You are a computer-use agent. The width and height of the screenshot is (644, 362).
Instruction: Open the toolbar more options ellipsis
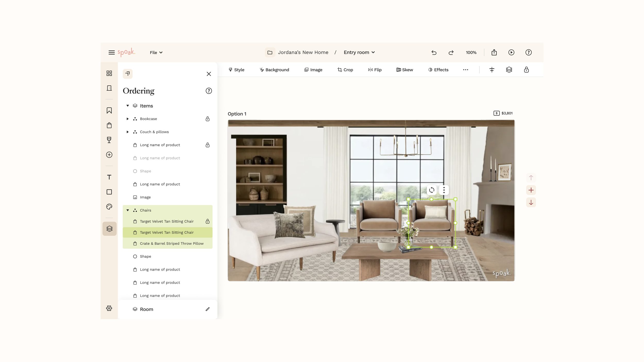pos(465,70)
